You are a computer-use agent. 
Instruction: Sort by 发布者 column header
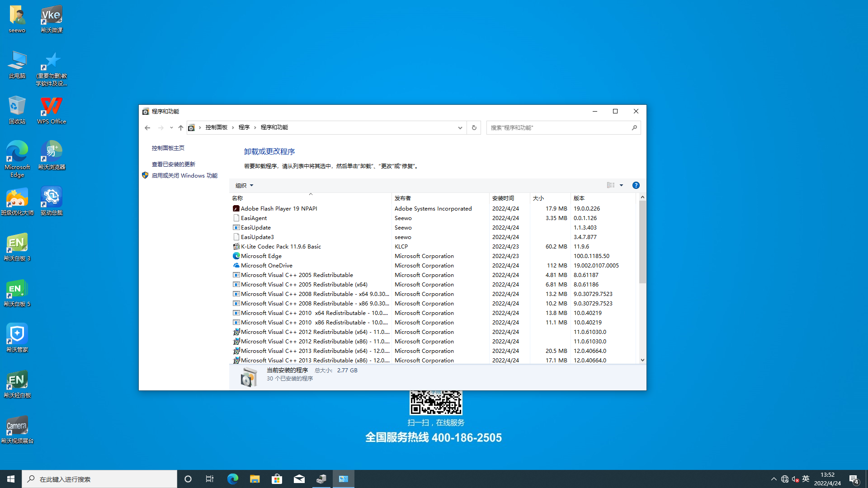point(440,198)
